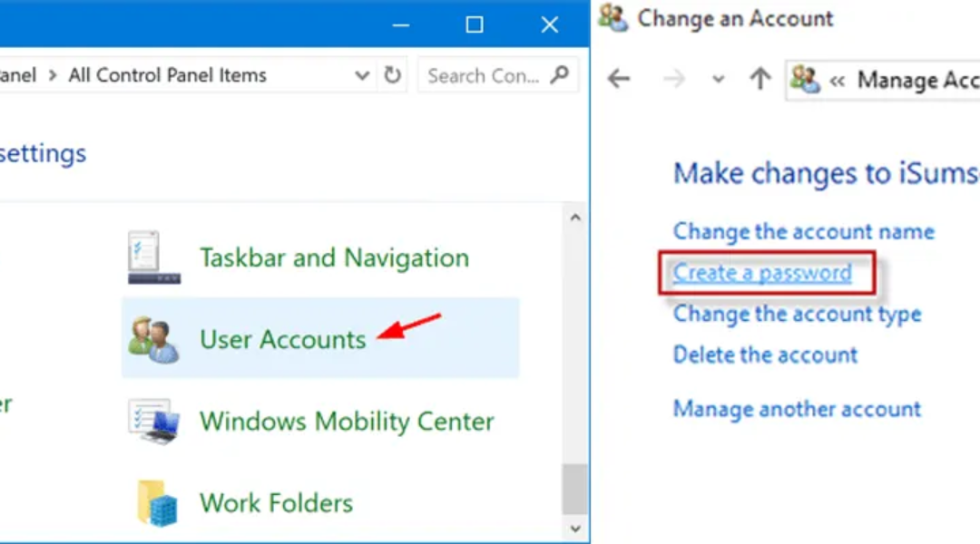Open Change the account type link
Screen dimensions: 980x544
(x=797, y=315)
